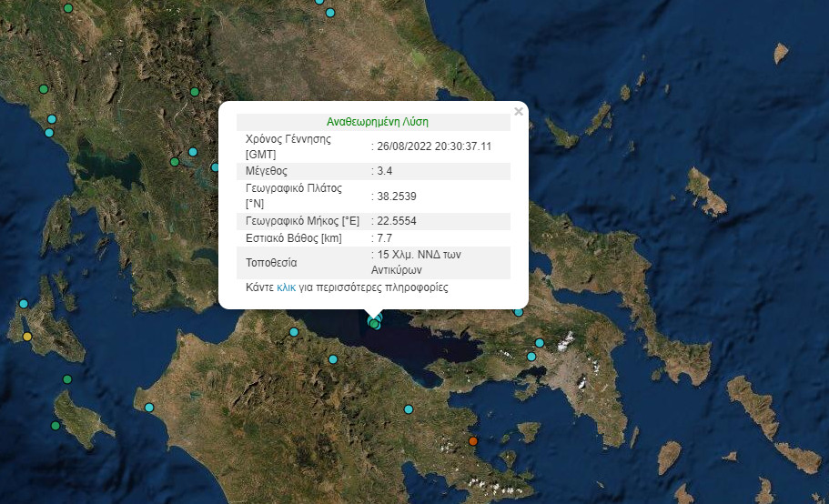Viewport: 829px width, 504px height.
Task: Click the upper of two cyan markers northwest of Athens
Action: click(x=540, y=343)
